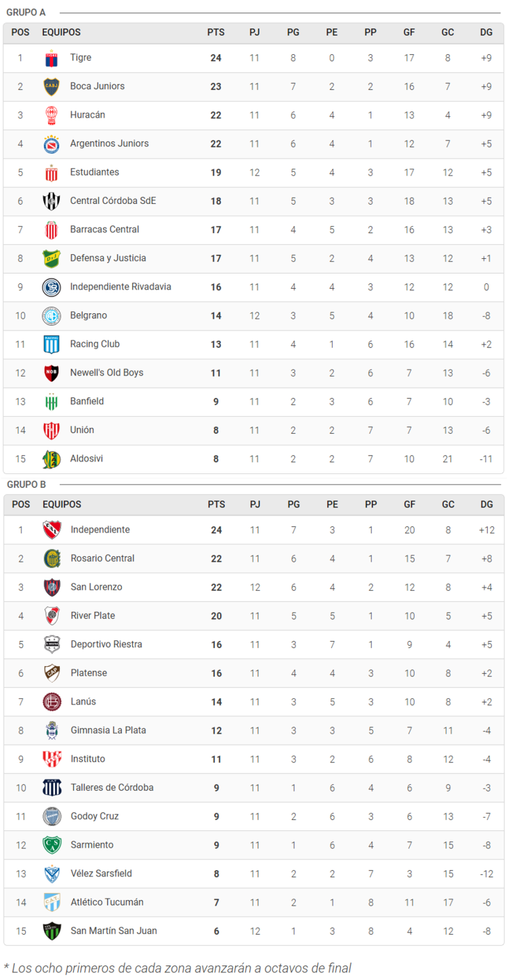This screenshot has width=508, height=980.
Task: Open the Newell's Old Boys badge
Action: click(51, 372)
